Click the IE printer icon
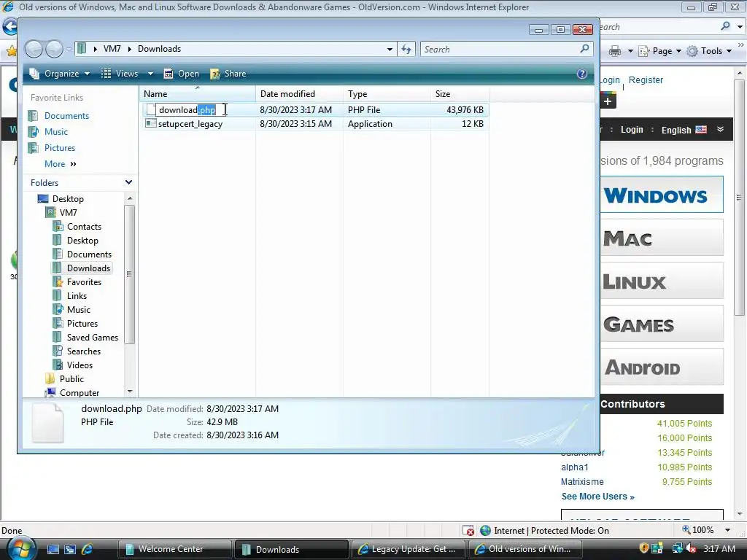Screen dimensions: 747x560 (614, 51)
